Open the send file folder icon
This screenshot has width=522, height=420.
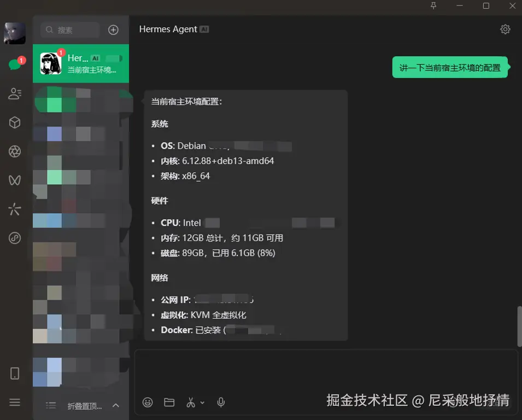point(169,402)
